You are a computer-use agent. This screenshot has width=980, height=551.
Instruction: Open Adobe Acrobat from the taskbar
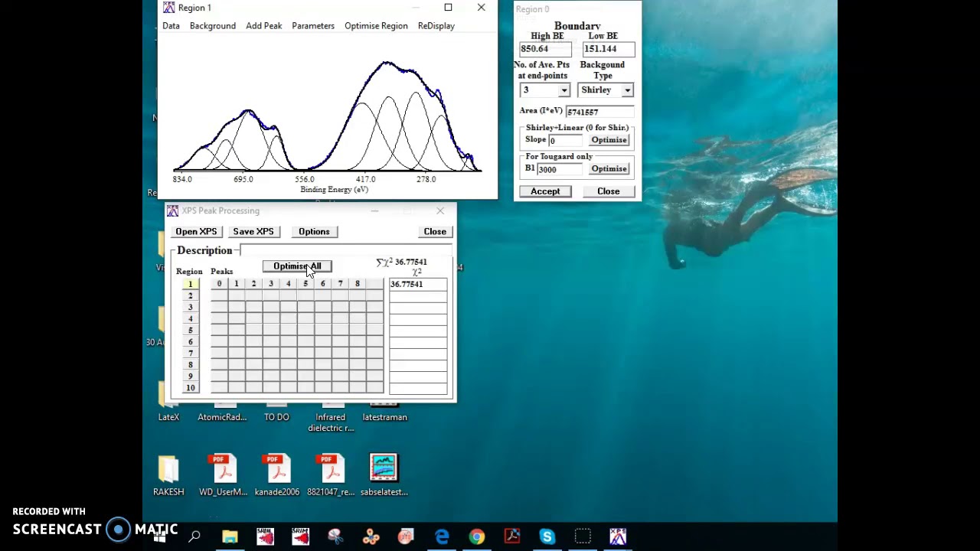pos(512,536)
